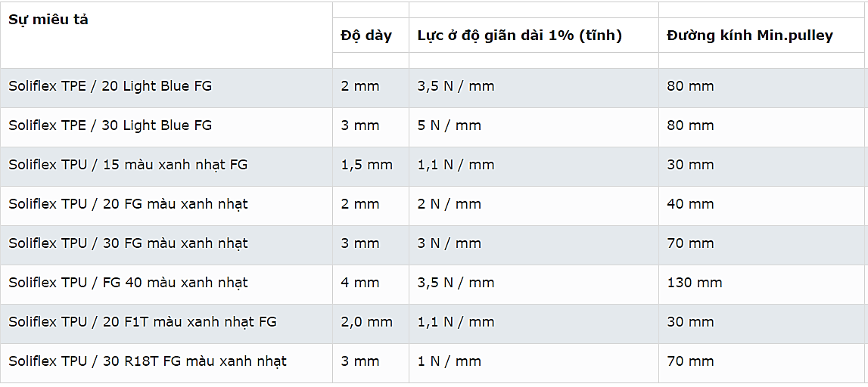Click the '4 mm' thickness cell
868x387 pixels.
[x=360, y=283]
